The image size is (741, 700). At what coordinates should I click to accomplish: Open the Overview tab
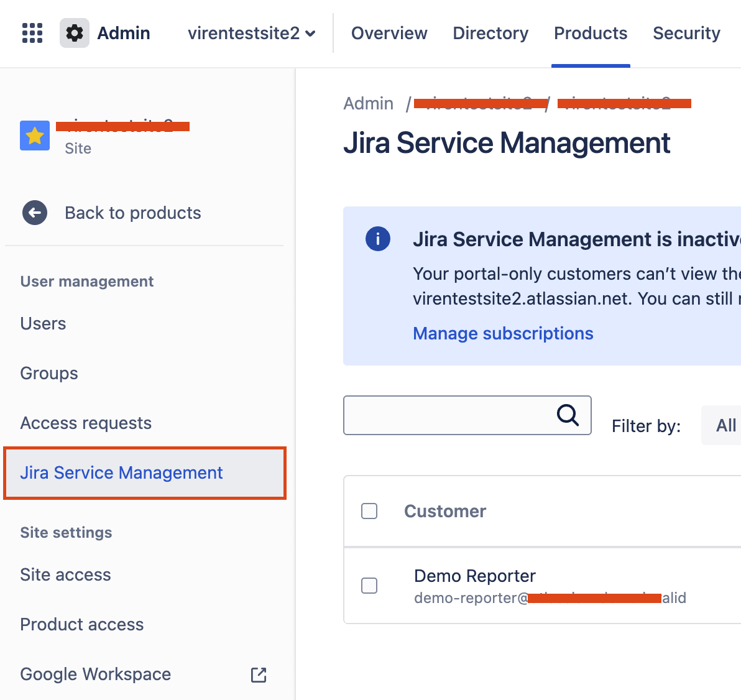(x=389, y=33)
